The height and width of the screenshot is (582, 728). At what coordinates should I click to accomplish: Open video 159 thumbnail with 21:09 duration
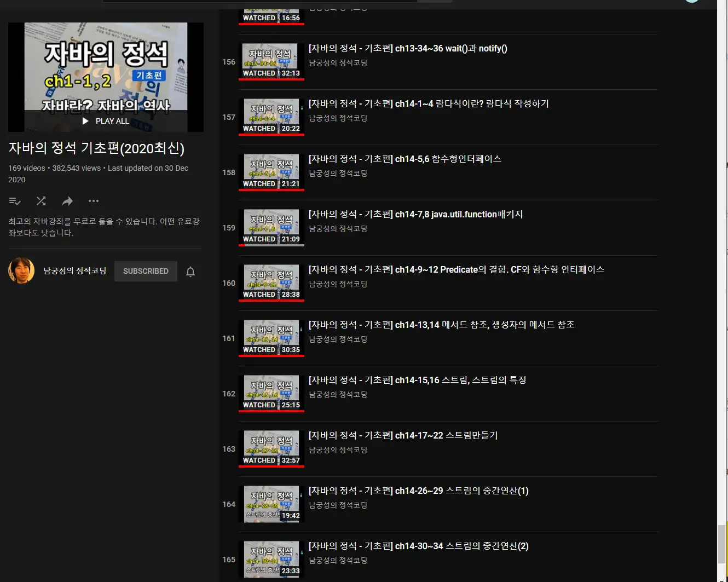click(271, 228)
